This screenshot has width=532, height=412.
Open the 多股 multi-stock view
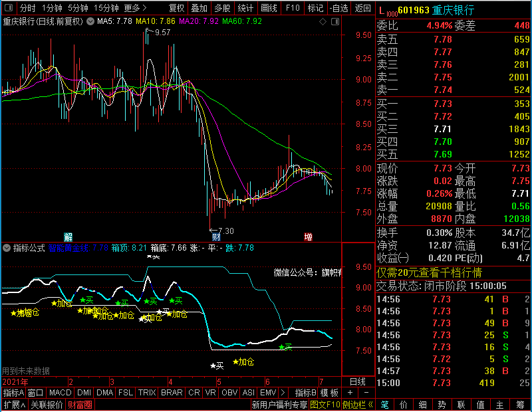(x=223, y=8)
